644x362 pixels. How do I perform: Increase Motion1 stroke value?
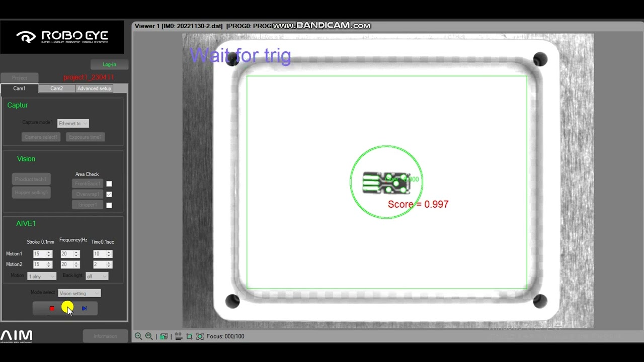(49, 252)
